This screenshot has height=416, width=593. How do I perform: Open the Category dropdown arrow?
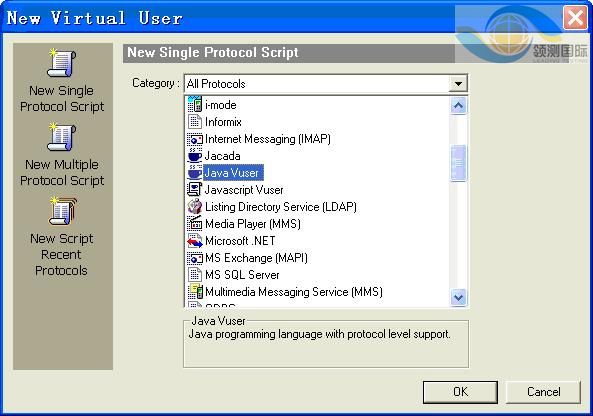coord(458,84)
